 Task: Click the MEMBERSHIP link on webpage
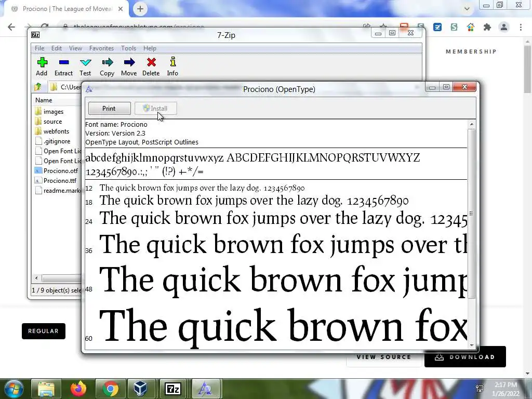click(471, 51)
